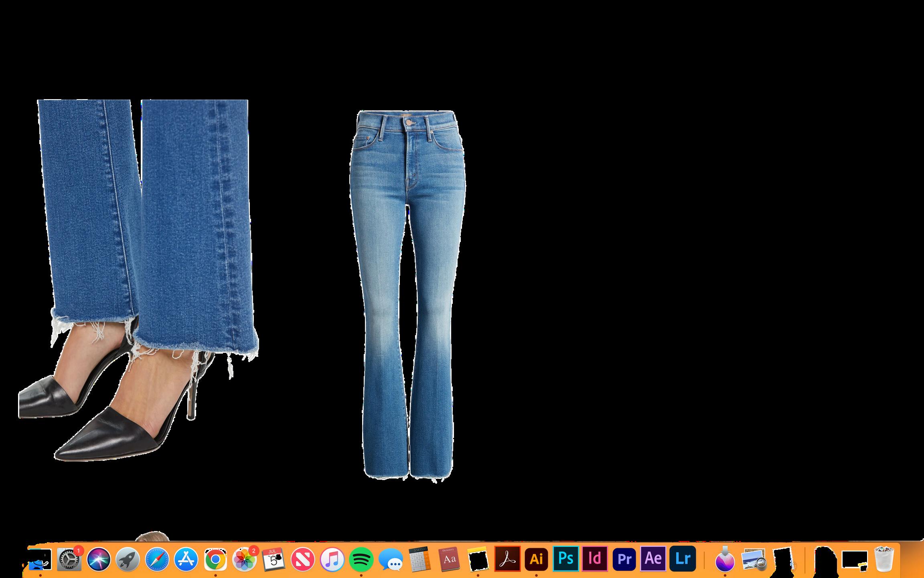Start Adobe Premiere Pro from dock
Image resolution: width=924 pixels, height=578 pixels.
point(624,559)
